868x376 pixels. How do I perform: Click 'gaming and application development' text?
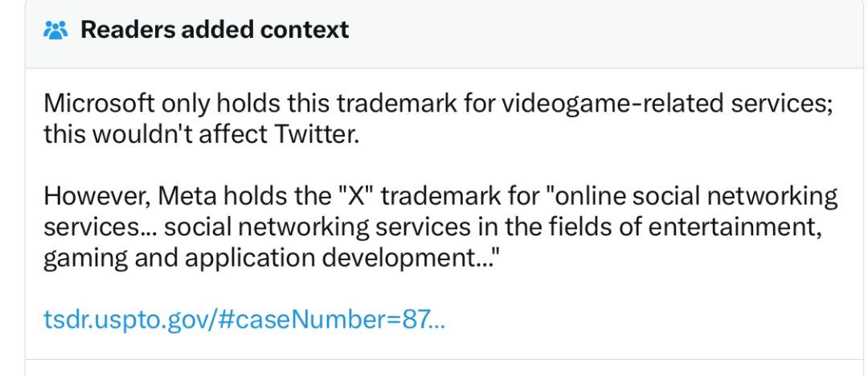[260, 260]
